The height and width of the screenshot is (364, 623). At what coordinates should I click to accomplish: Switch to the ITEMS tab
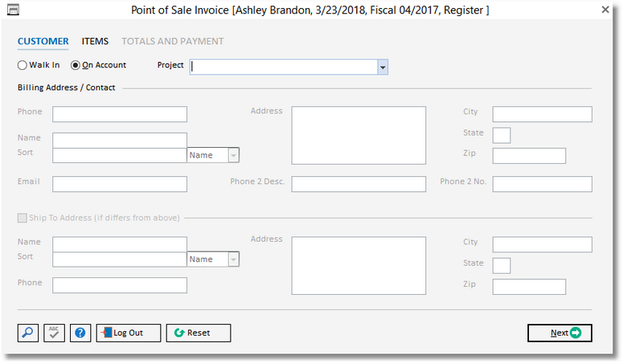point(95,41)
